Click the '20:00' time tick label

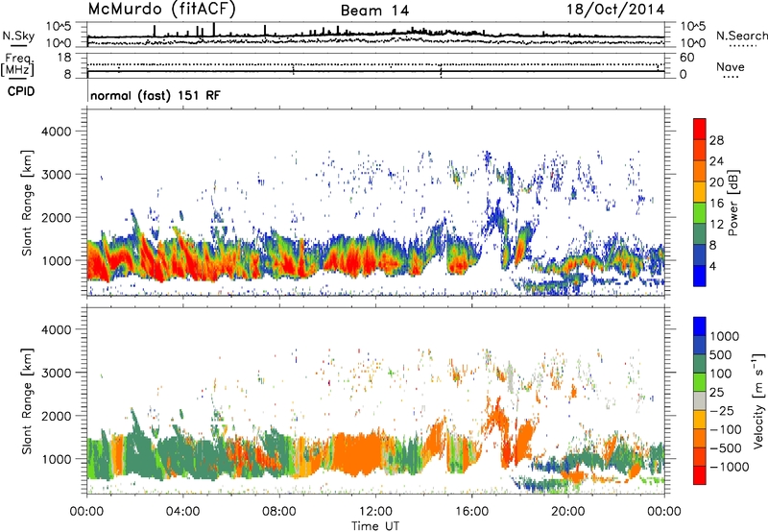tap(568, 512)
